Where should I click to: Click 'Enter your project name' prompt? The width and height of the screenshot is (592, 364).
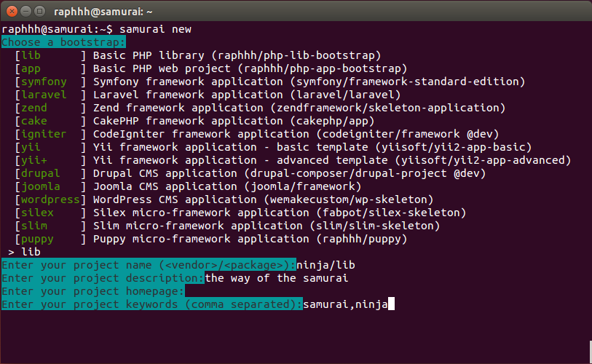(149, 265)
